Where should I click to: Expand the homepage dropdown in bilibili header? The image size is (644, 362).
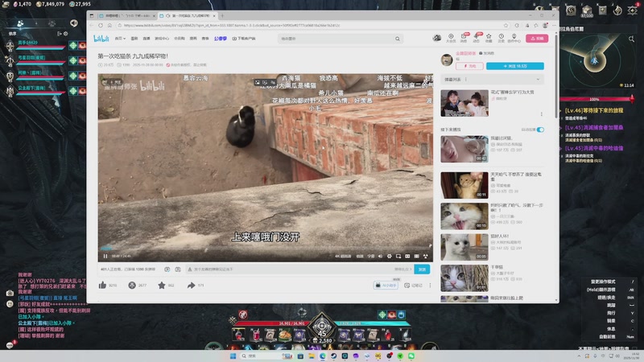point(120,39)
